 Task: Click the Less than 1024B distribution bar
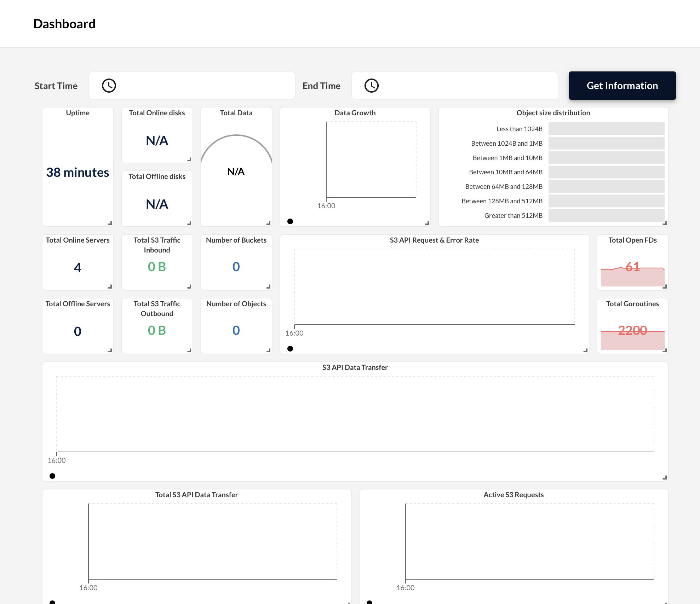606,129
